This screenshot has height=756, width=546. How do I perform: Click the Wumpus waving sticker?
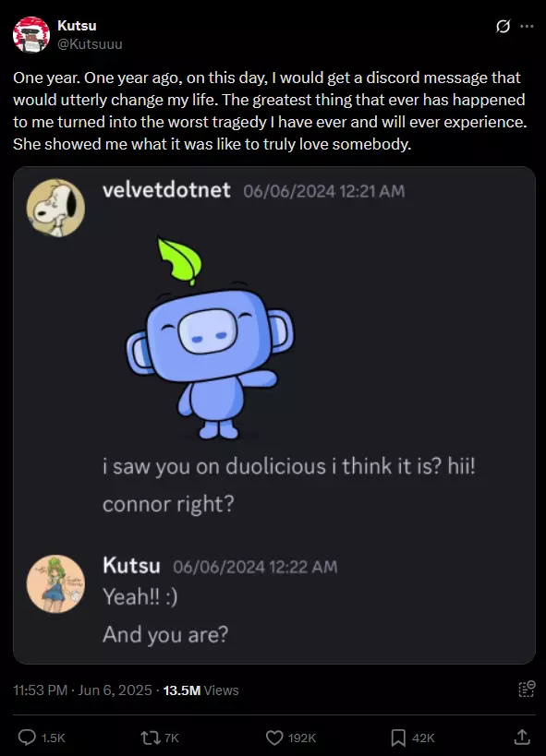tap(211, 339)
